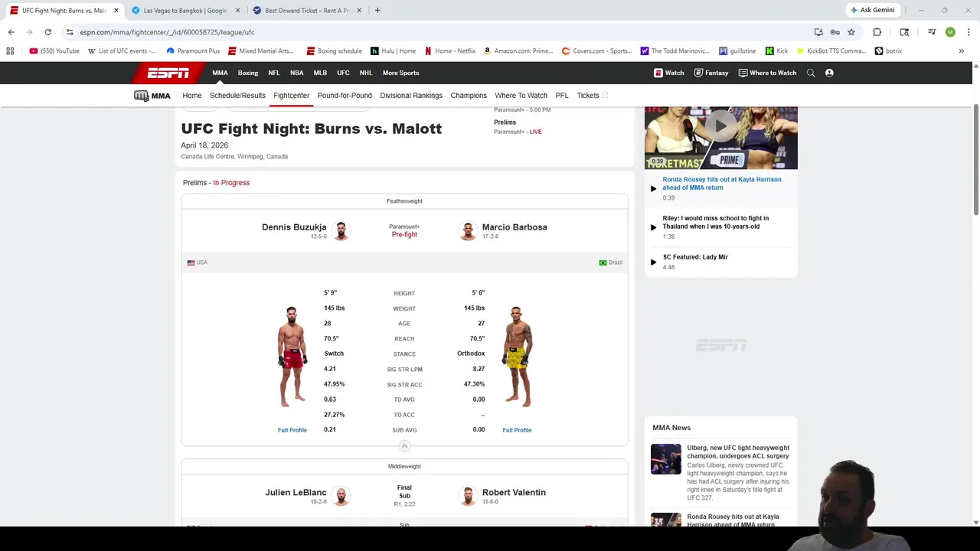Open the password manager key icon
The image size is (980, 551).
(835, 32)
